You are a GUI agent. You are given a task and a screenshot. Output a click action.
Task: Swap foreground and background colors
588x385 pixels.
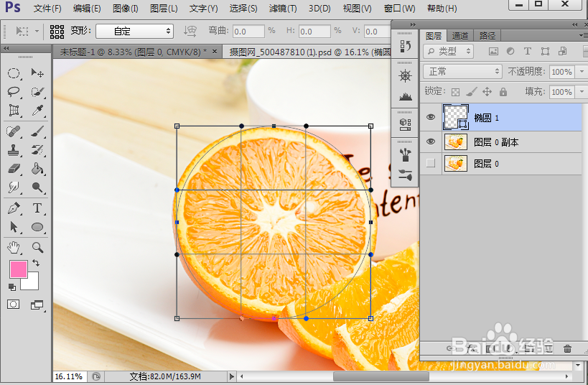[36, 263]
